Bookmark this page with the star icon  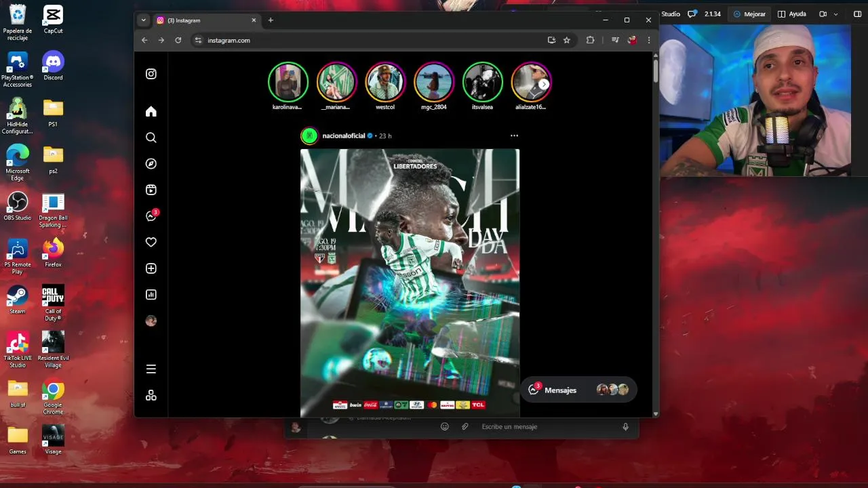pos(567,40)
